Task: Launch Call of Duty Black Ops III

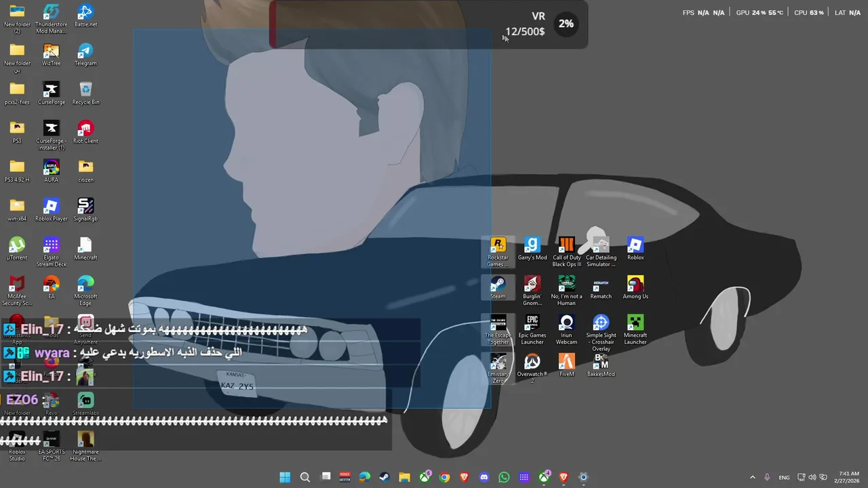Action: (566, 252)
